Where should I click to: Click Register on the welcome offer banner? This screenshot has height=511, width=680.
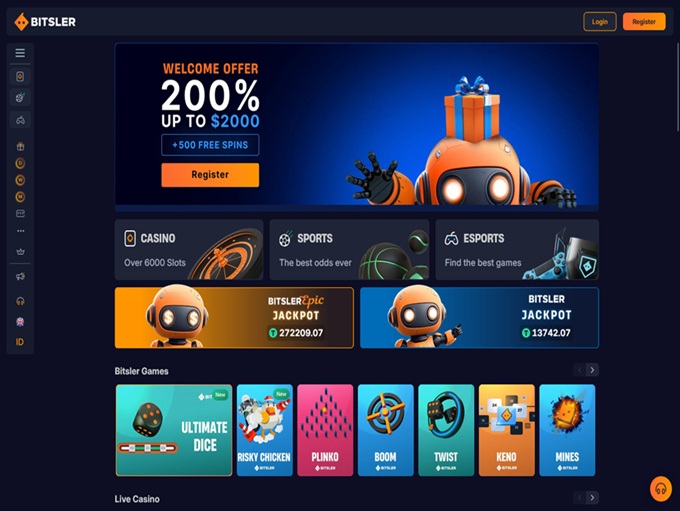210,175
